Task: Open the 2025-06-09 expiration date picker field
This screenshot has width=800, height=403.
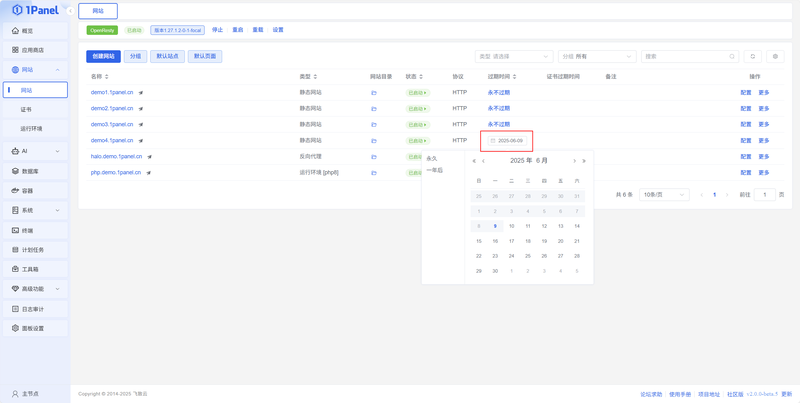Action: pyautogui.click(x=507, y=140)
